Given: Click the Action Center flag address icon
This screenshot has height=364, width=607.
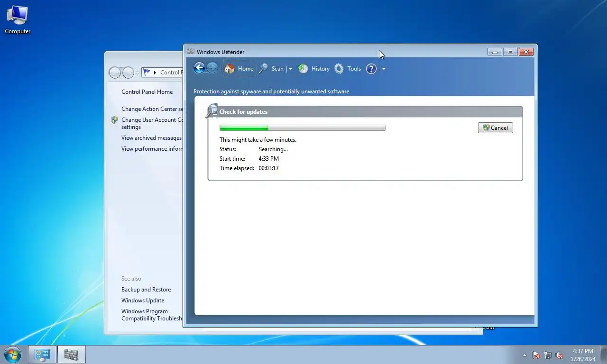Looking at the screenshot, I should (147, 73).
